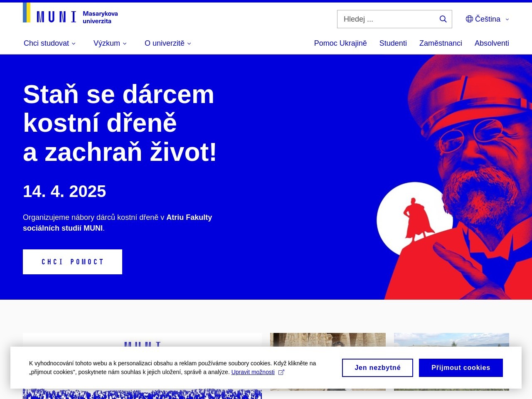Screen dimensions: 532x399
Task: Click the CHCI POMOCT button
Action: coord(72,262)
